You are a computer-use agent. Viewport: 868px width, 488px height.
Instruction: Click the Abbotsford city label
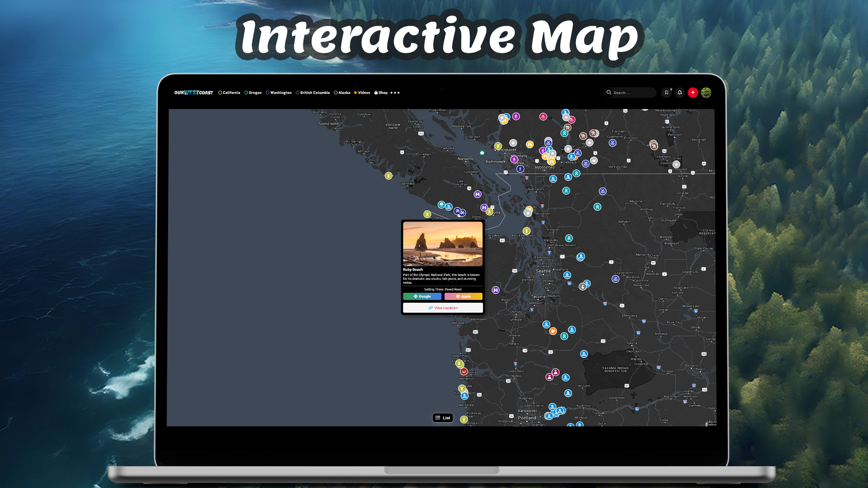544,167
